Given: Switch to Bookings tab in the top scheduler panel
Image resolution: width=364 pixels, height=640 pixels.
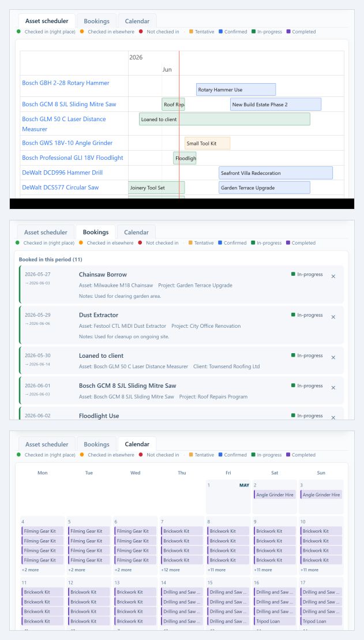Looking at the screenshot, I should click(x=96, y=21).
